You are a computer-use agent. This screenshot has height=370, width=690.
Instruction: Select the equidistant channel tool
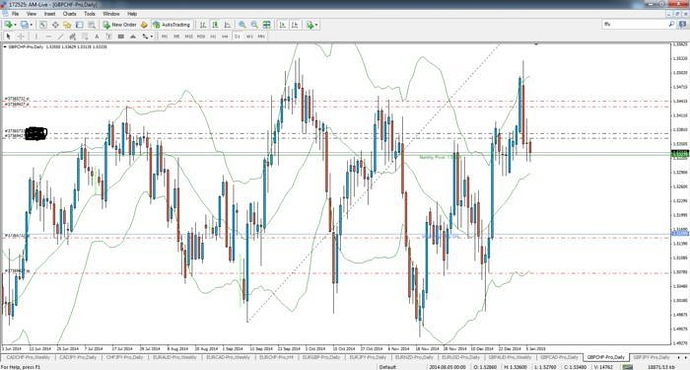click(73, 37)
